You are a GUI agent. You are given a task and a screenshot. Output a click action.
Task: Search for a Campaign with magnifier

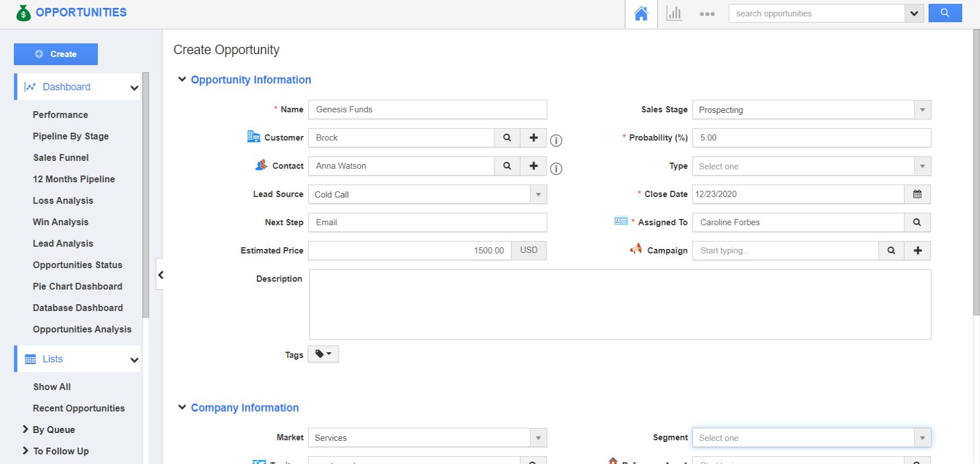coord(891,251)
